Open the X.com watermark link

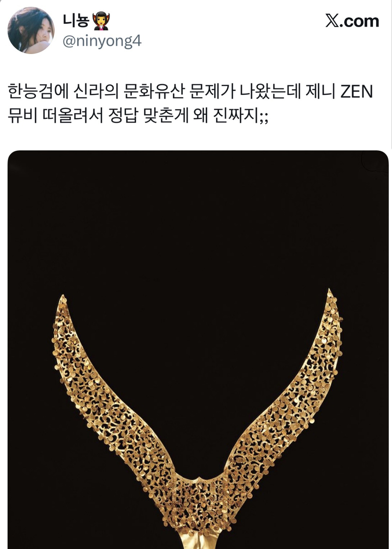(352, 21)
